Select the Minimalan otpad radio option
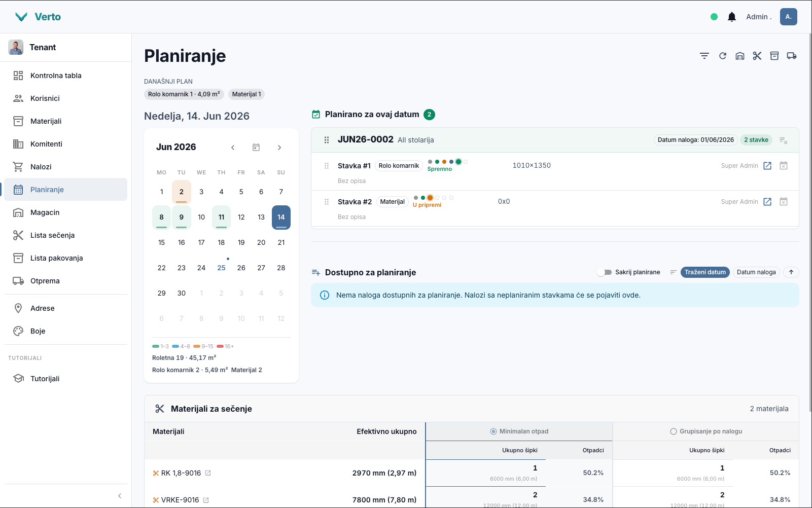The height and width of the screenshot is (508, 812). (493, 431)
